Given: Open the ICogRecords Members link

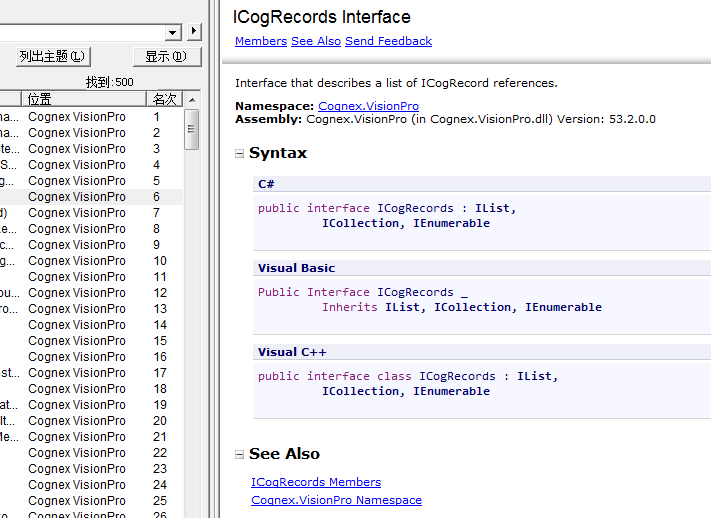Looking at the screenshot, I should pyautogui.click(x=316, y=482).
